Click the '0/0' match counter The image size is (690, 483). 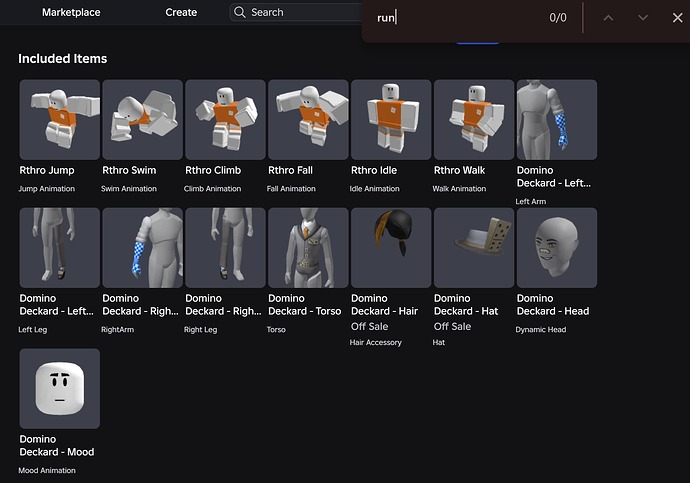click(x=558, y=18)
